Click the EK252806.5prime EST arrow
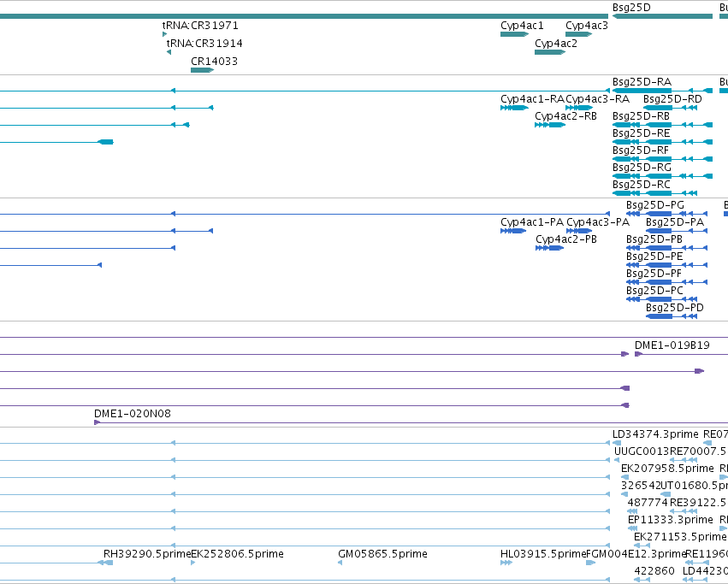Image resolution: width=728 pixels, height=584 pixels. coord(193,563)
